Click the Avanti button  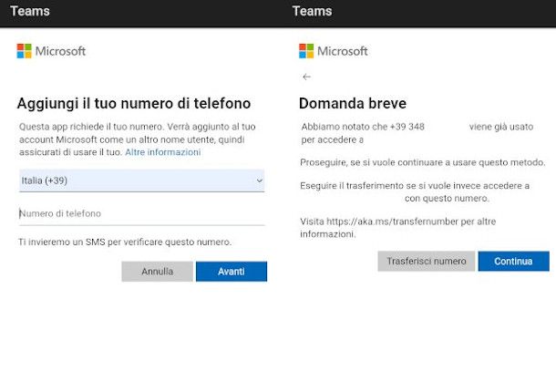(232, 272)
